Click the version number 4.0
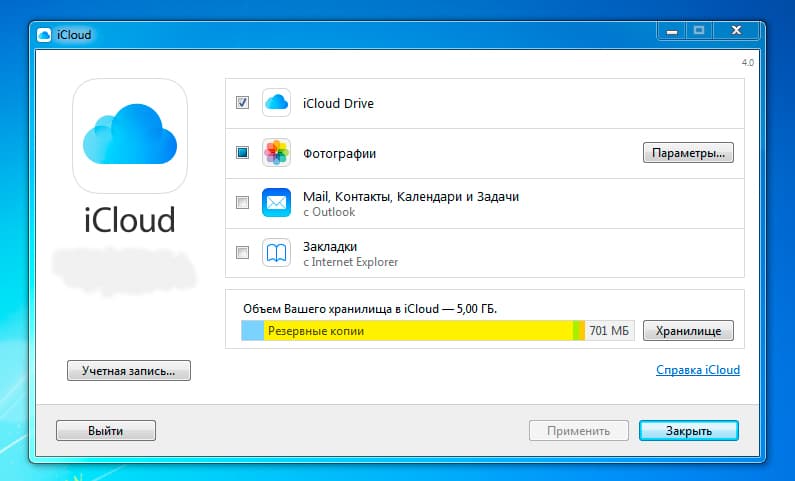This screenshot has height=481, width=795. coord(748,63)
